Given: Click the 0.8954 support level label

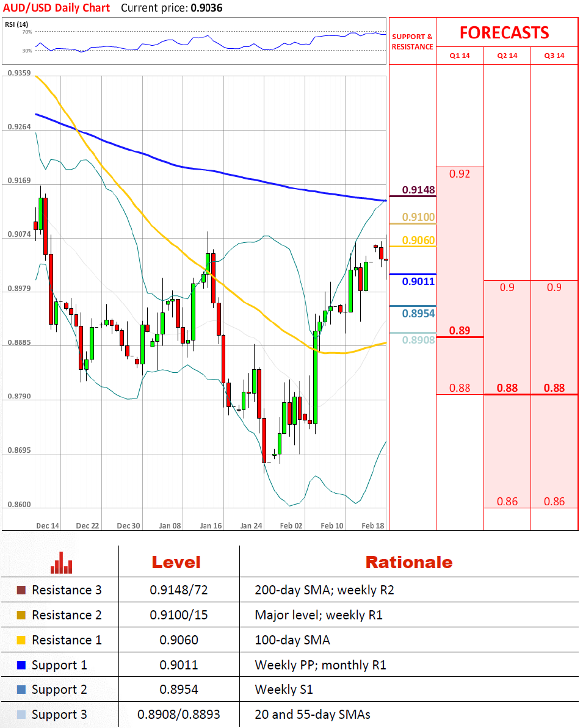Looking at the screenshot, I should coord(418,313).
